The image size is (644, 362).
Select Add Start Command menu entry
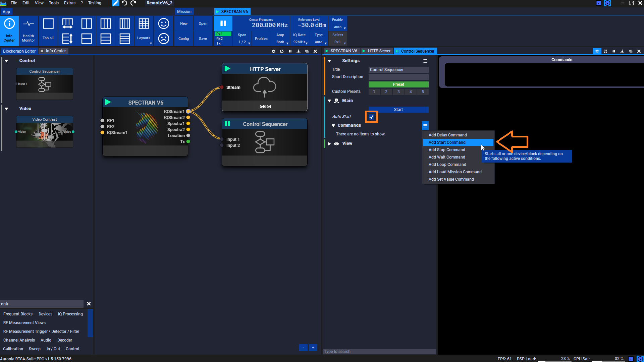(458, 142)
